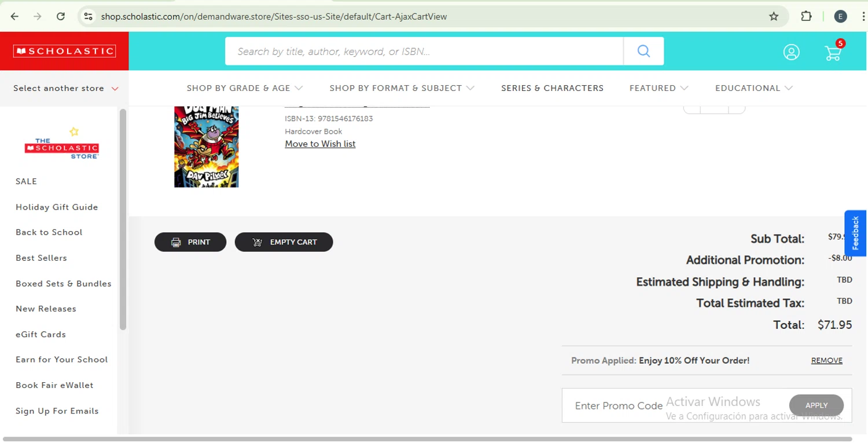Click the Sub Total label

point(778,239)
